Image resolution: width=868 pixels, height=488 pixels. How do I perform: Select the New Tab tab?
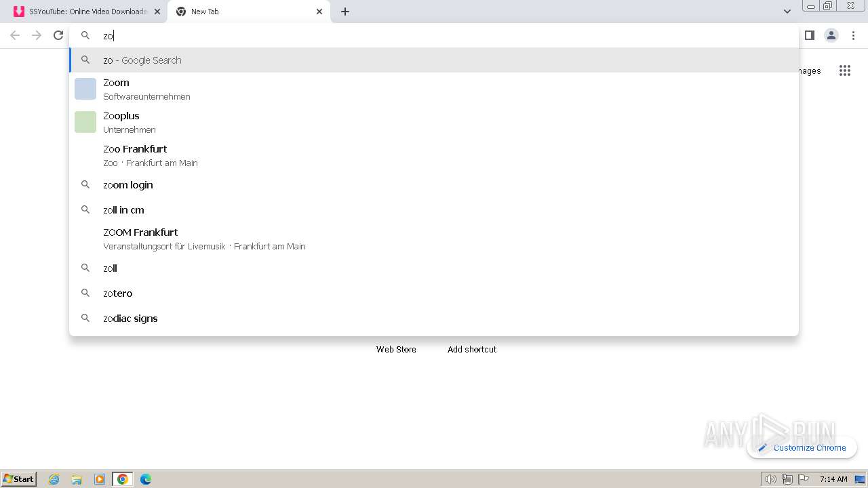click(249, 12)
